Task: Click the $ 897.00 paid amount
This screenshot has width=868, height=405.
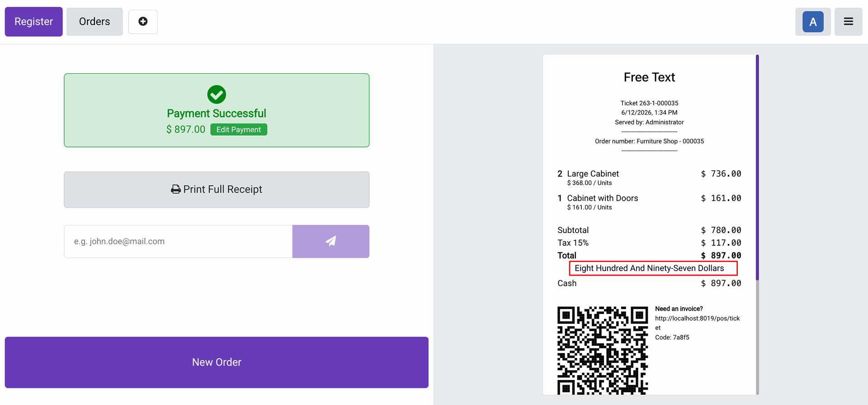Action: point(186,129)
